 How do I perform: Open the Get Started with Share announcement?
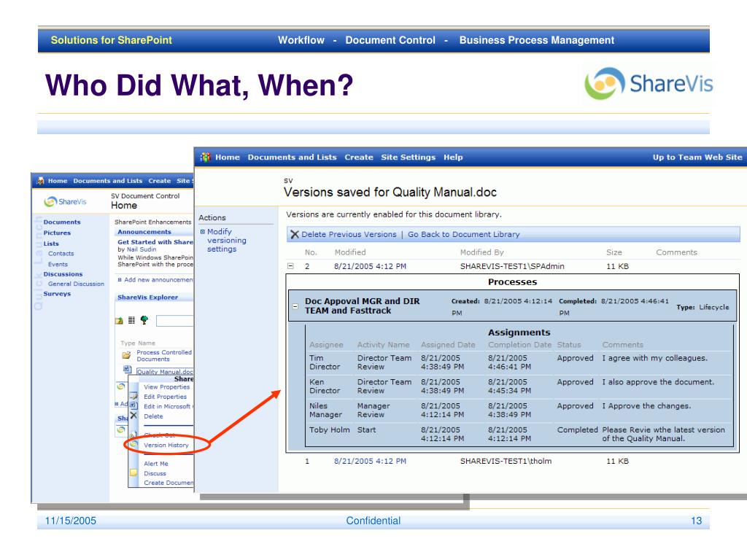coord(155,242)
